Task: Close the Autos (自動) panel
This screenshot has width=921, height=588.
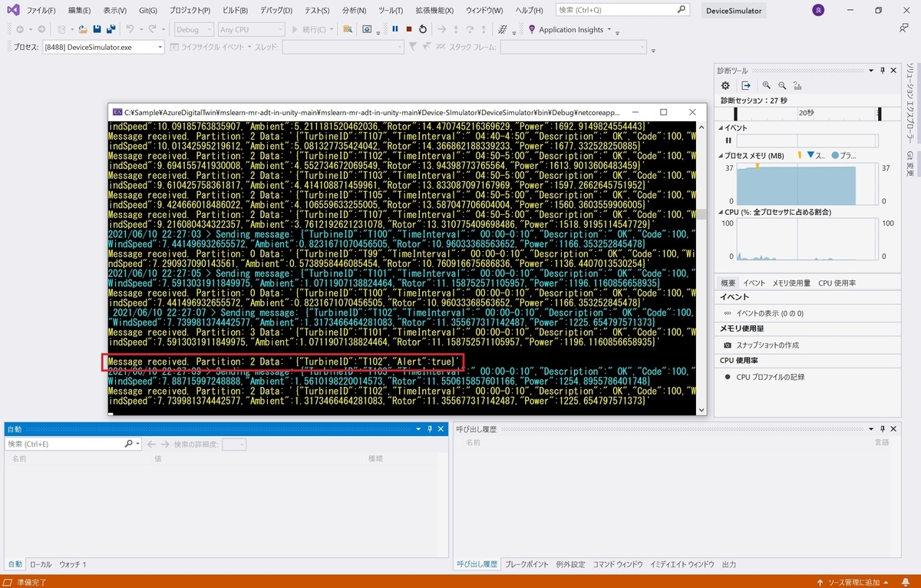Action: pos(441,429)
